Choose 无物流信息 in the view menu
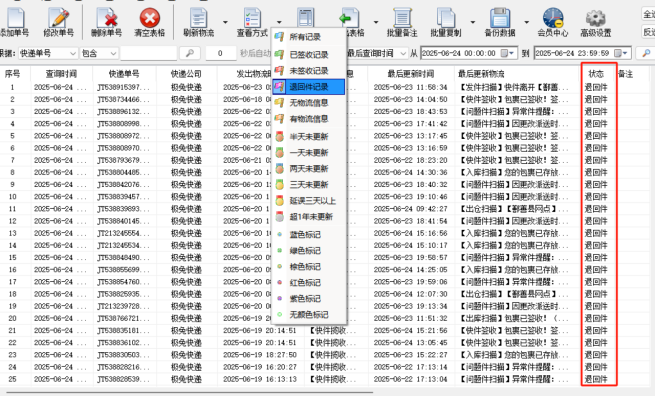Screen dimensions: 655x397 308,103
